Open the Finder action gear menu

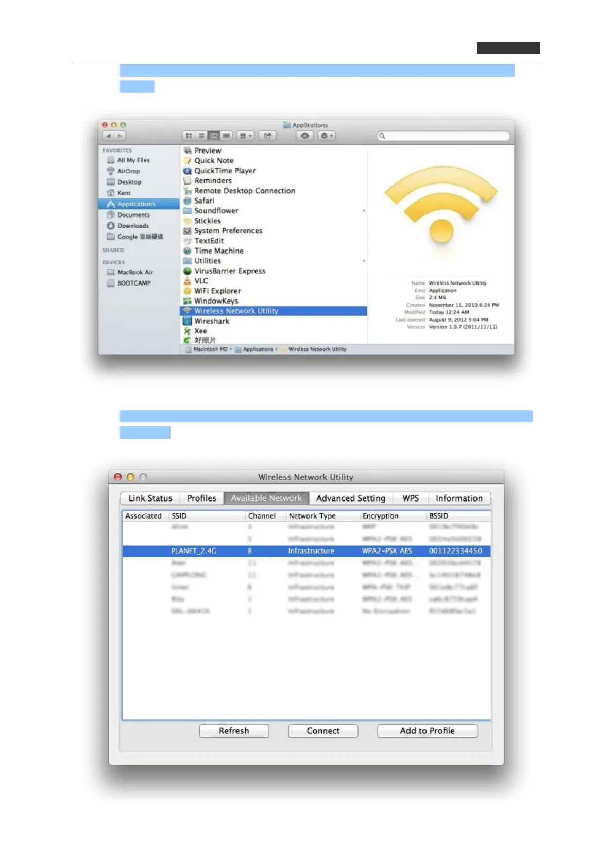pos(327,136)
